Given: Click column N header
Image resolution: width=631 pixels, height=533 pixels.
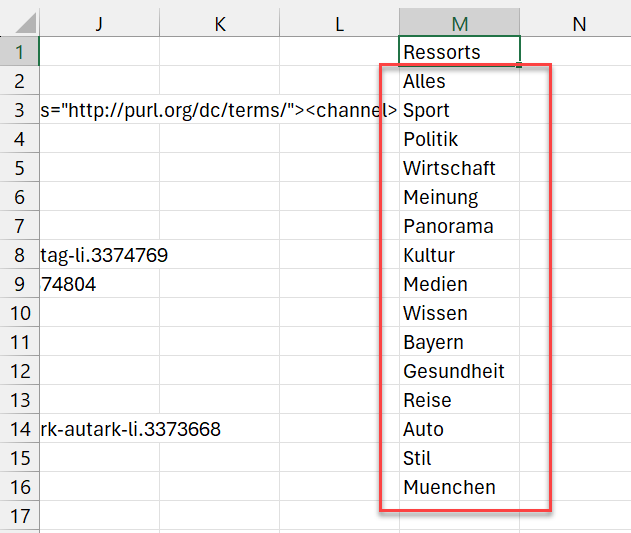Looking at the screenshot, I should pos(579,23).
